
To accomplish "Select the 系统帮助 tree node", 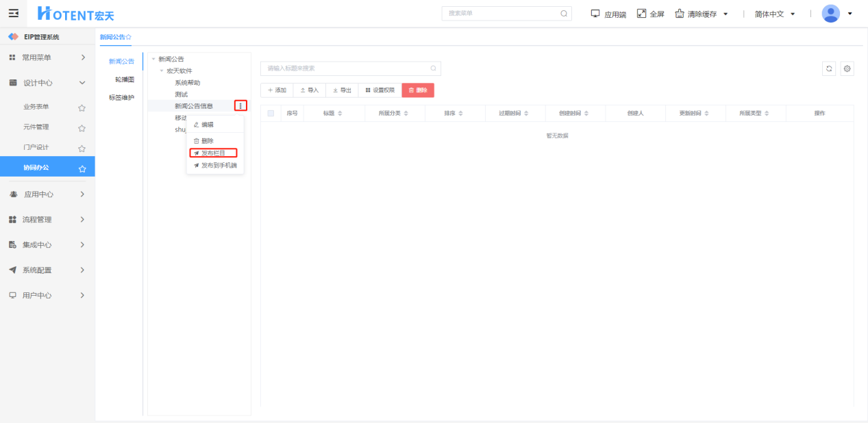I will [188, 82].
